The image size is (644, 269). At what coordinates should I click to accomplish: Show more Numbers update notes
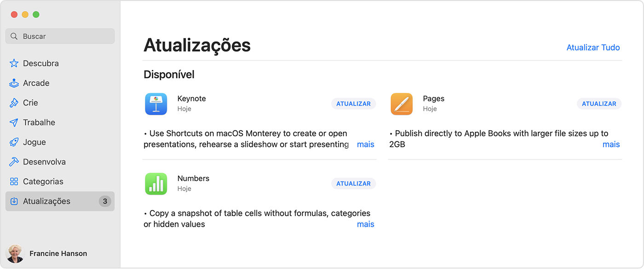coord(365,224)
